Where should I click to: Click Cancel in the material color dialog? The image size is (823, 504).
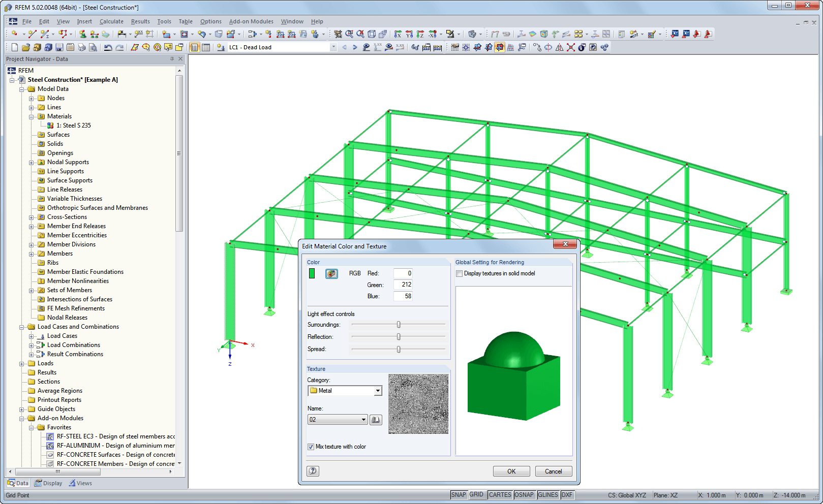pyautogui.click(x=554, y=471)
